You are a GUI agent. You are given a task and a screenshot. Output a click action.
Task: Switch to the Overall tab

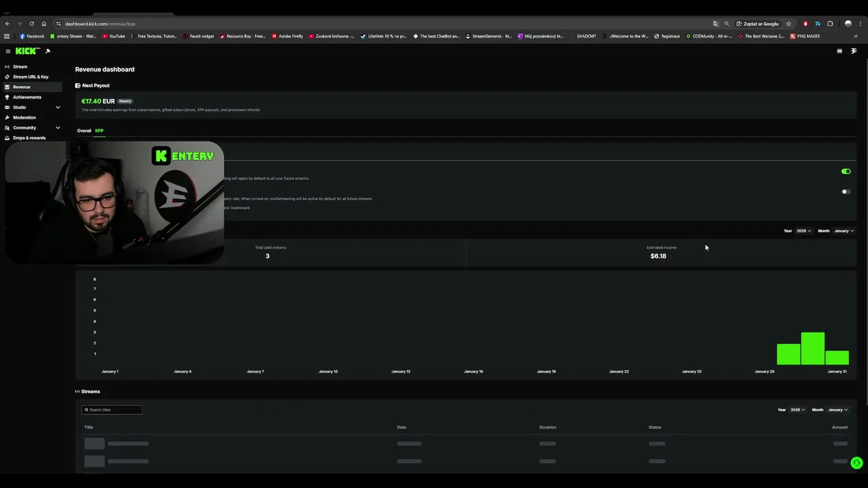coord(84,131)
